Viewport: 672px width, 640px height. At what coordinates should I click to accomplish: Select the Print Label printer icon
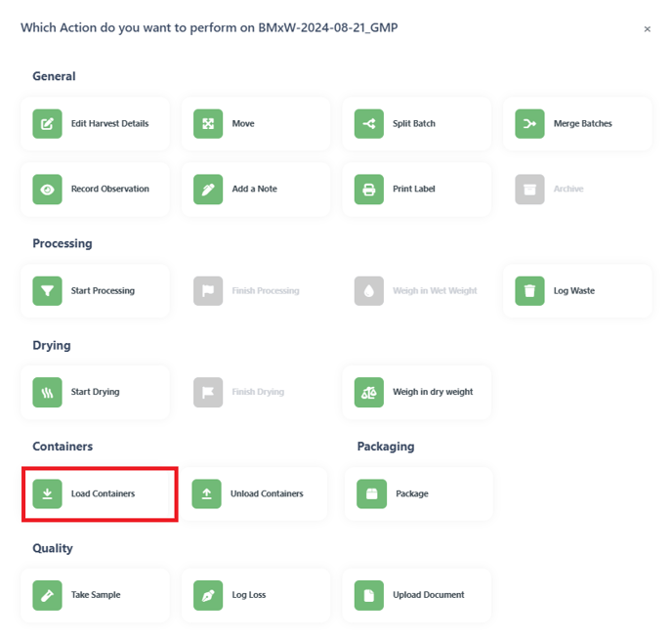[369, 189]
